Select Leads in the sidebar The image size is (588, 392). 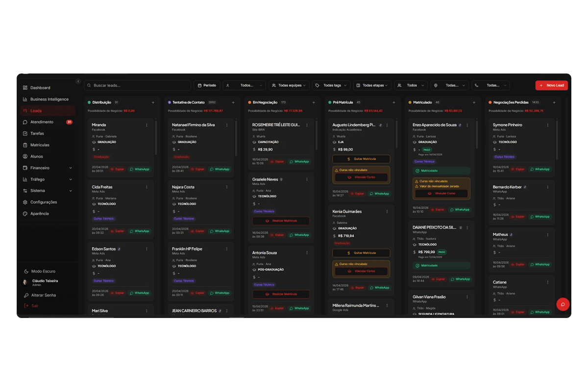[x=48, y=111]
